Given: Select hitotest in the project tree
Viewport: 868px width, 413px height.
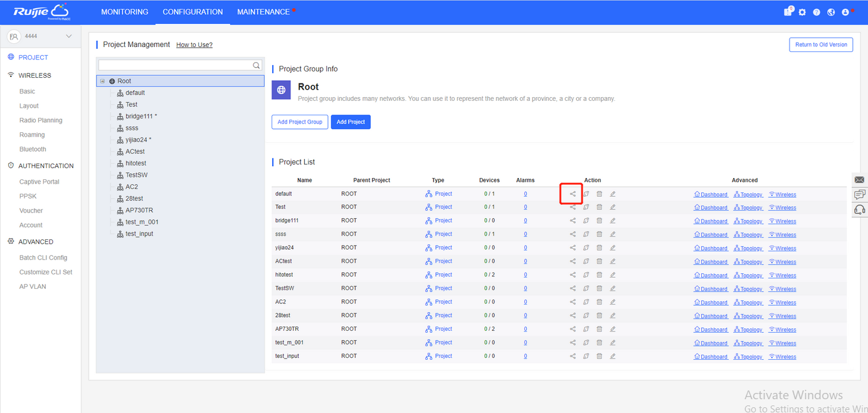Looking at the screenshot, I should pyautogui.click(x=135, y=163).
